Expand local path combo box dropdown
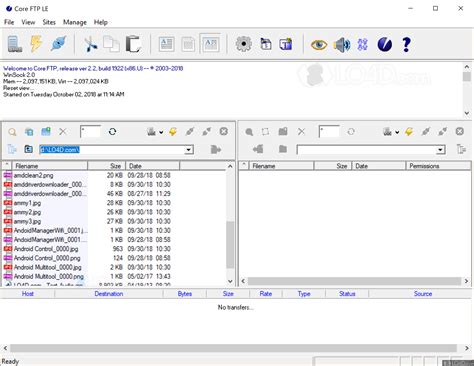Image resolution: width=474 pixels, height=366 pixels. (x=189, y=150)
